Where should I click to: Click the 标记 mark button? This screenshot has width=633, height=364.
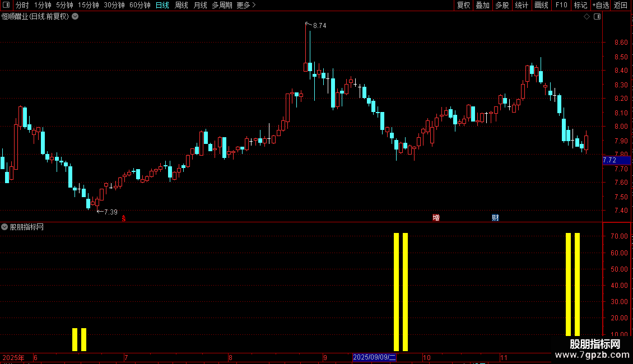[x=580, y=5]
